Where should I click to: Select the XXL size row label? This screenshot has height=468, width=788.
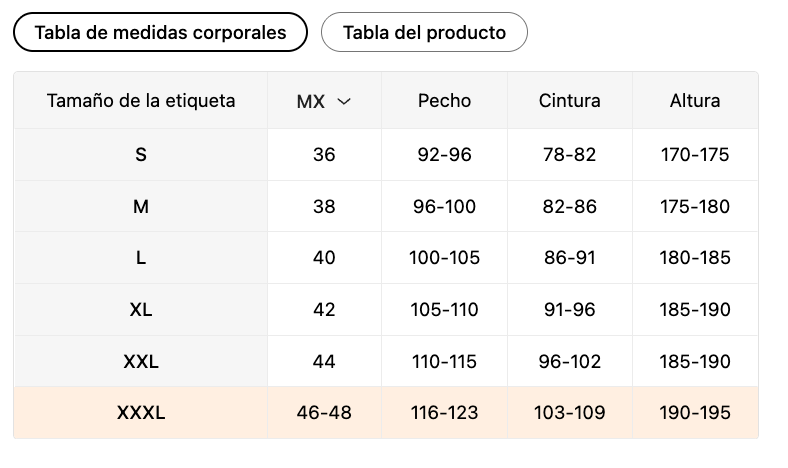click(x=141, y=361)
